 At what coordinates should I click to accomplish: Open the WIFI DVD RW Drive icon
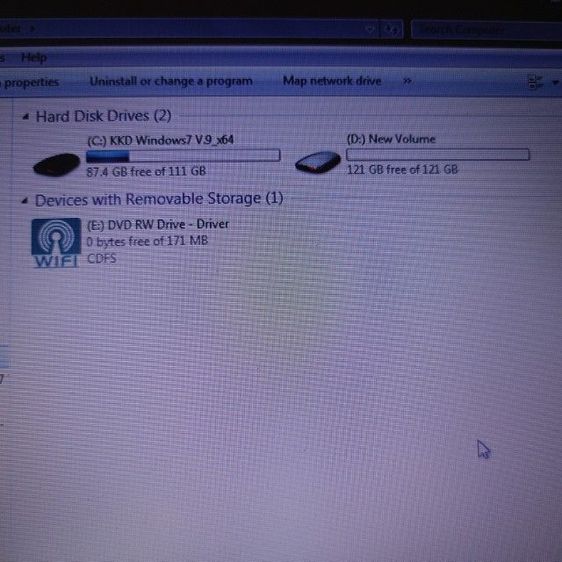pyautogui.click(x=56, y=243)
